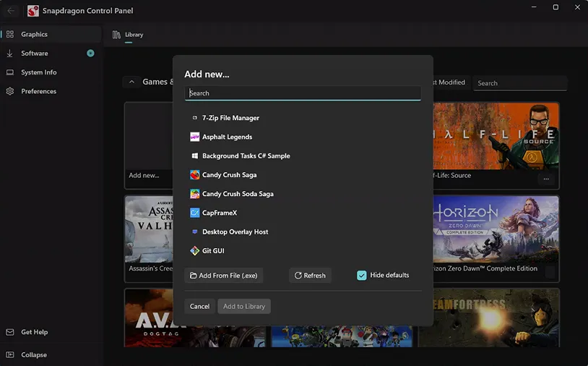Select Asphalt Legends from app list
Viewport: 588px width, 366px height.
[227, 137]
